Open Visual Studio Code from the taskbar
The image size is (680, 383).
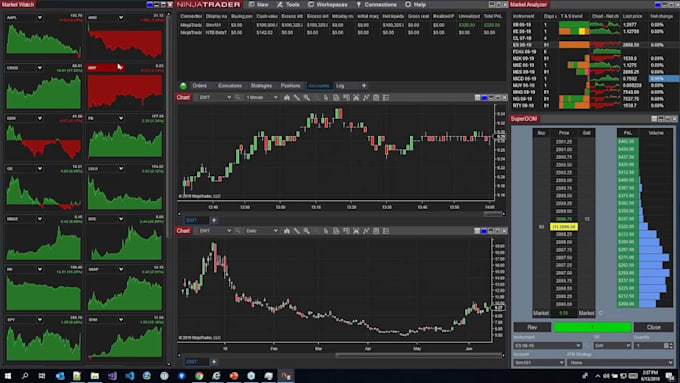pyautogui.click(x=129, y=376)
